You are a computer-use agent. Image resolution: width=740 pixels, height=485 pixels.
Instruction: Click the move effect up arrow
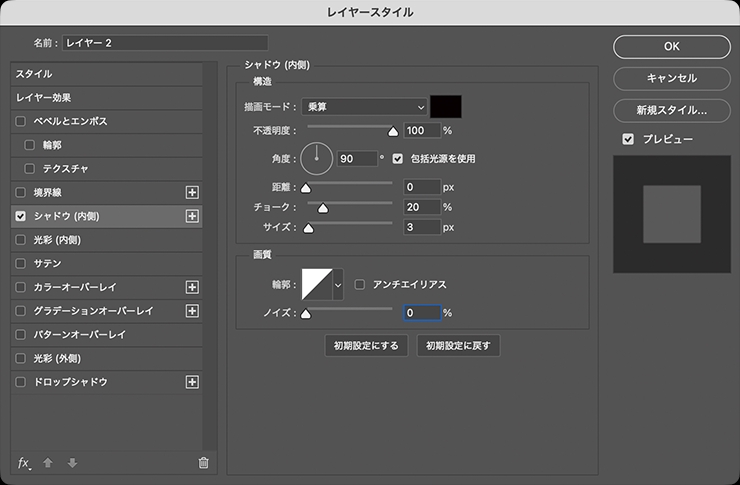[x=48, y=462]
